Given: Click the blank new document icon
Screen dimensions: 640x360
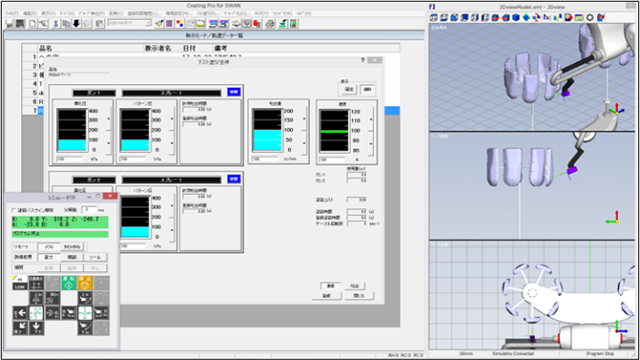Looking at the screenshot, I should (x=32, y=24).
